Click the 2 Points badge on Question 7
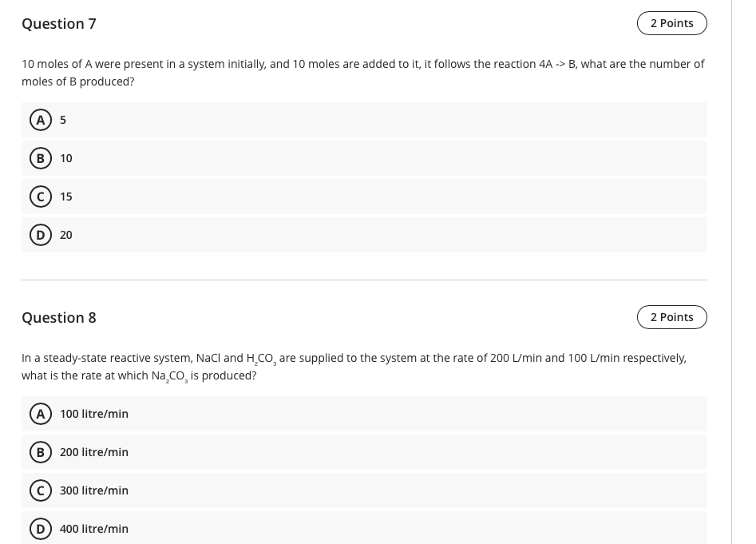 coord(671,23)
